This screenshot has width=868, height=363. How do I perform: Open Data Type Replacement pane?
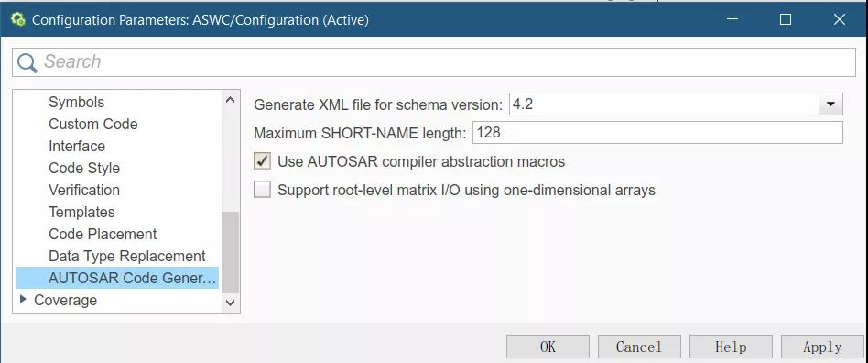click(x=126, y=256)
